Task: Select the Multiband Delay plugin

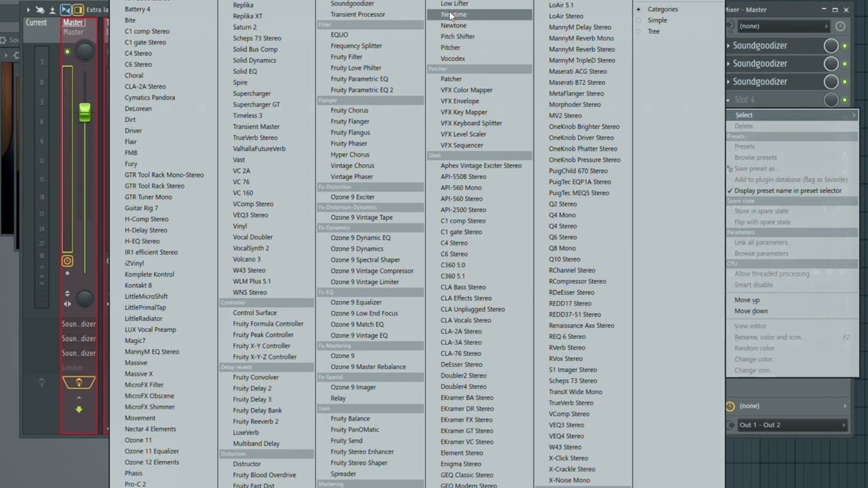Action: (256, 444)
